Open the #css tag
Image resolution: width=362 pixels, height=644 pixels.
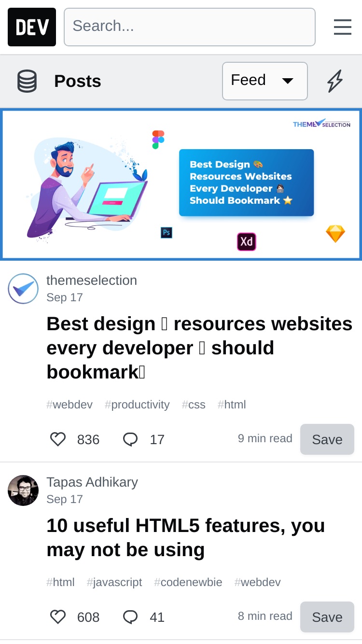click(194, 405)
